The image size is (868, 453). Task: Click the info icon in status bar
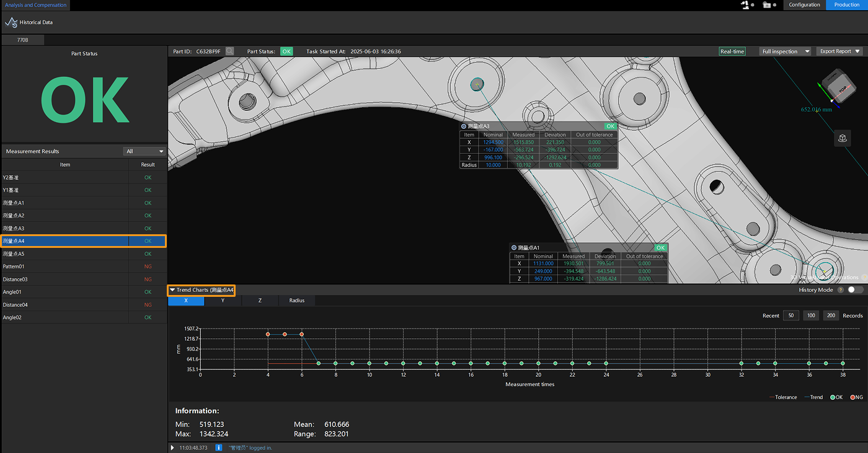(218, 447)
